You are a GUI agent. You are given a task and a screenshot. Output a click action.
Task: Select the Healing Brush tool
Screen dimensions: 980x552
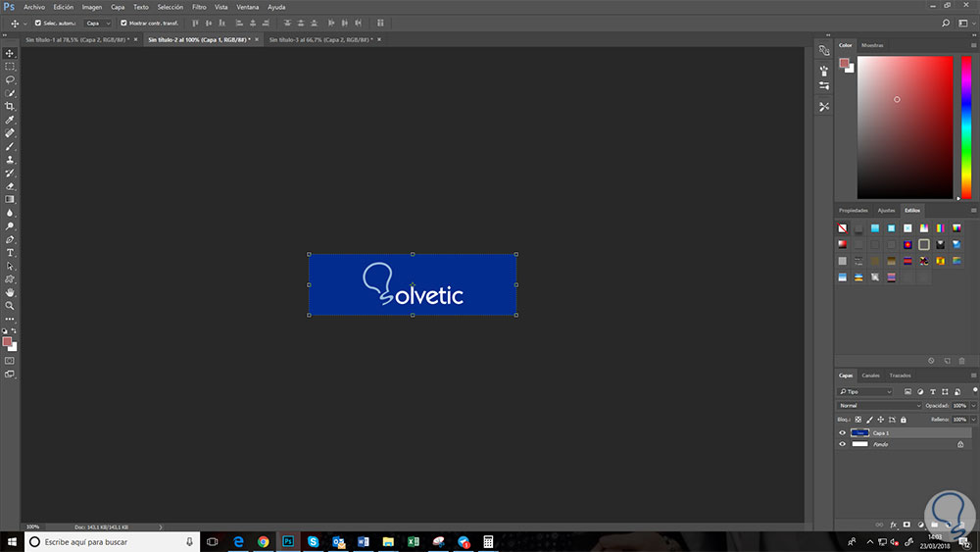[10, 133]
